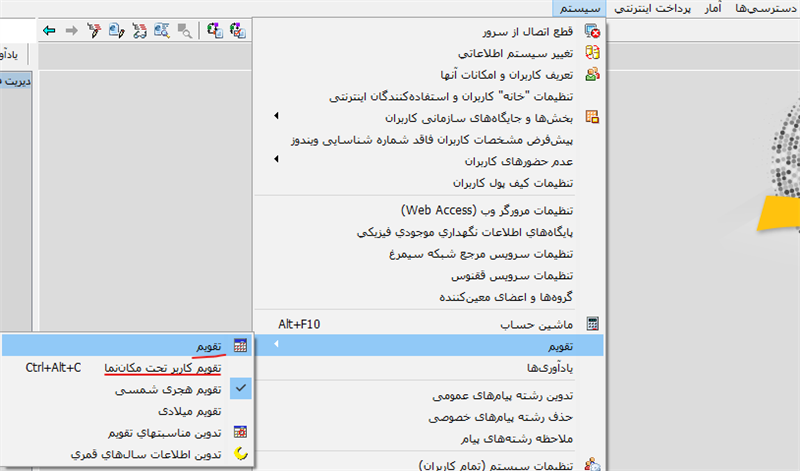
Task: Expand the عدم حضورهای کاربران submenu arrow
Action: pyautogui.click(x=277, y=161)
